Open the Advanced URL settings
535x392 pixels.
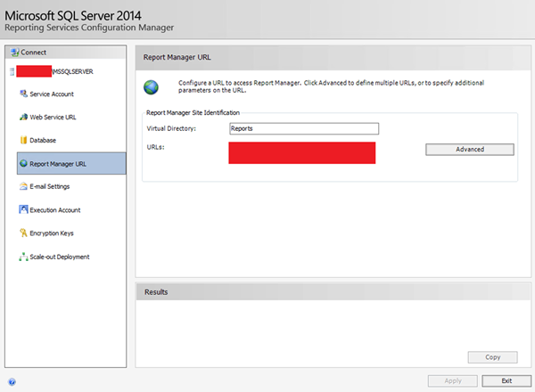[469, 150]
